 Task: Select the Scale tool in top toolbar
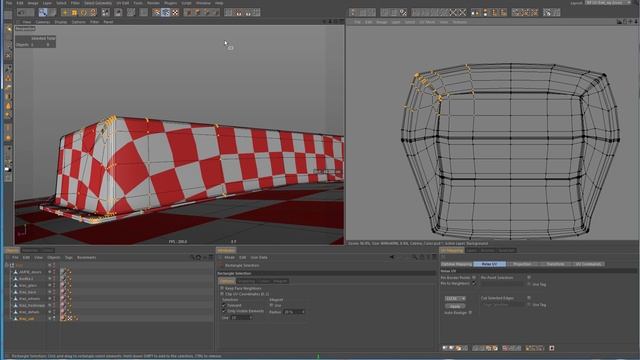point(74,13)
